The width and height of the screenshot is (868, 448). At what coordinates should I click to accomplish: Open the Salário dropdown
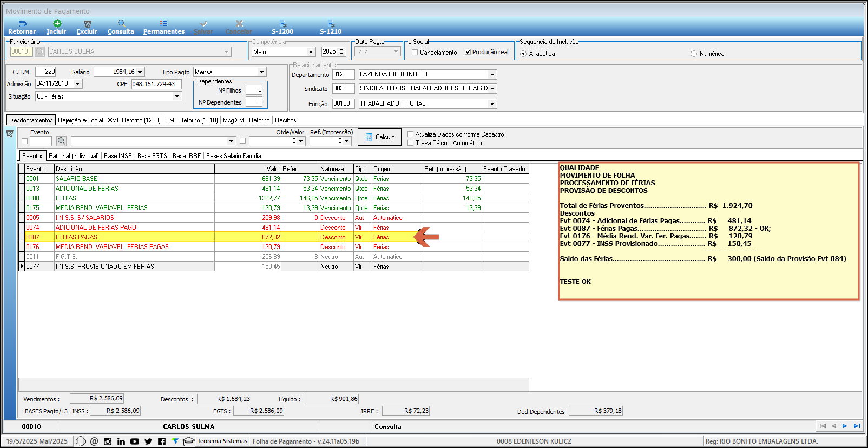pos(140,72)
